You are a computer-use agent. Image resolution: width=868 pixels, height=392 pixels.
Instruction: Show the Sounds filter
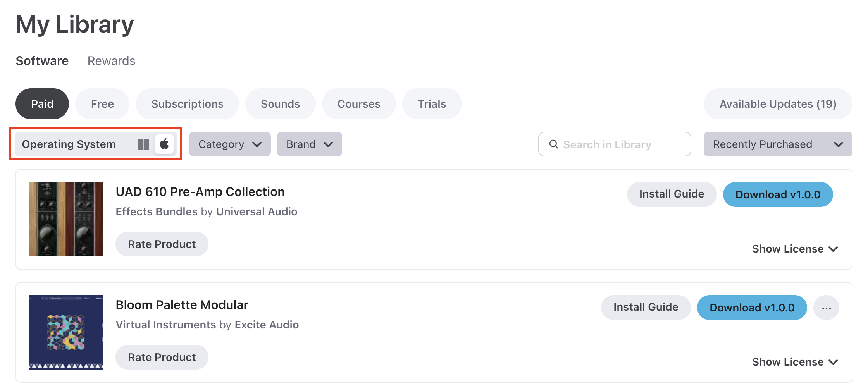[280, 104]
